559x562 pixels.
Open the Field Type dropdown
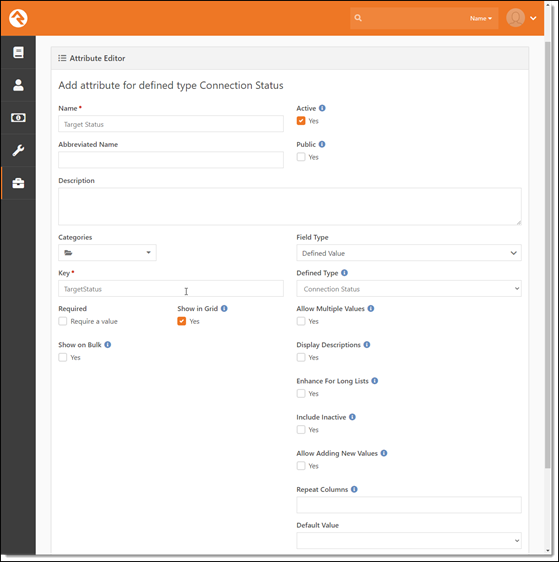click(409, 253)
